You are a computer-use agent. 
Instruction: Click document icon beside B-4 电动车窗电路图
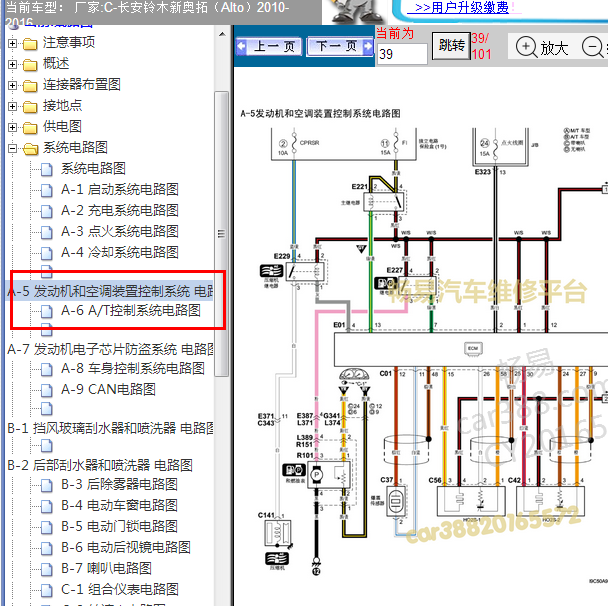[47, 506]
